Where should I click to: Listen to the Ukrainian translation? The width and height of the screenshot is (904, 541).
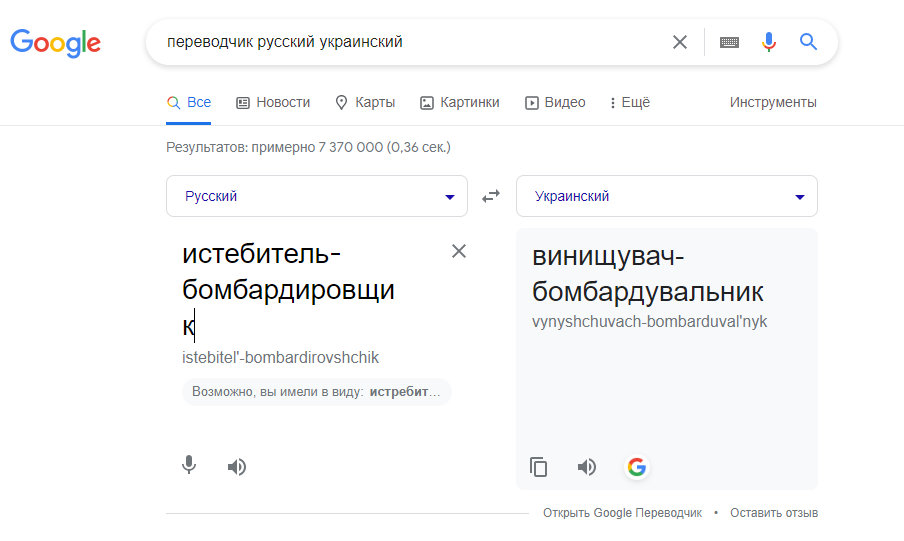[x=587, y=467]
